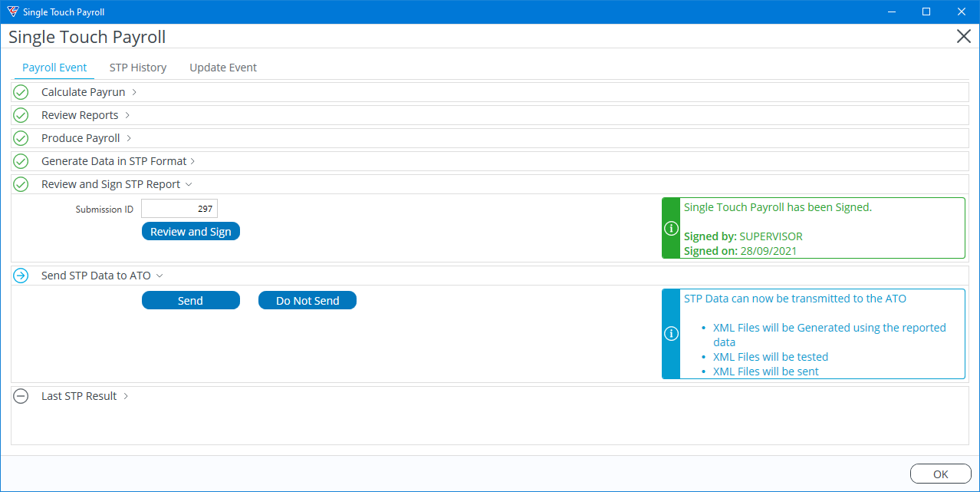Click the Submission ID label text
The width and height of the screenshot is (980, 492).
[x=104, y=210]
